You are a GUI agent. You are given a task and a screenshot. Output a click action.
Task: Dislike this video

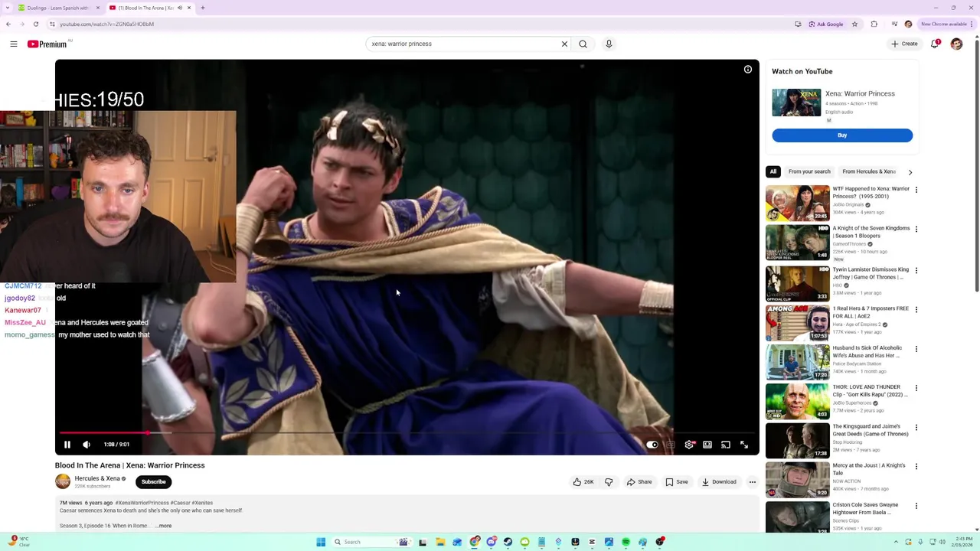609,482
